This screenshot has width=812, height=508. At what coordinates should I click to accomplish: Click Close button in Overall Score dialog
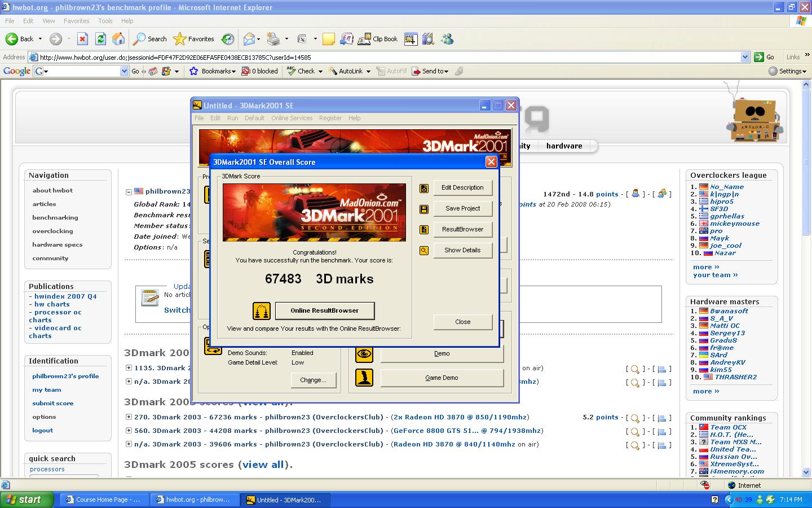pyautogui.click(x=462, y=322)
